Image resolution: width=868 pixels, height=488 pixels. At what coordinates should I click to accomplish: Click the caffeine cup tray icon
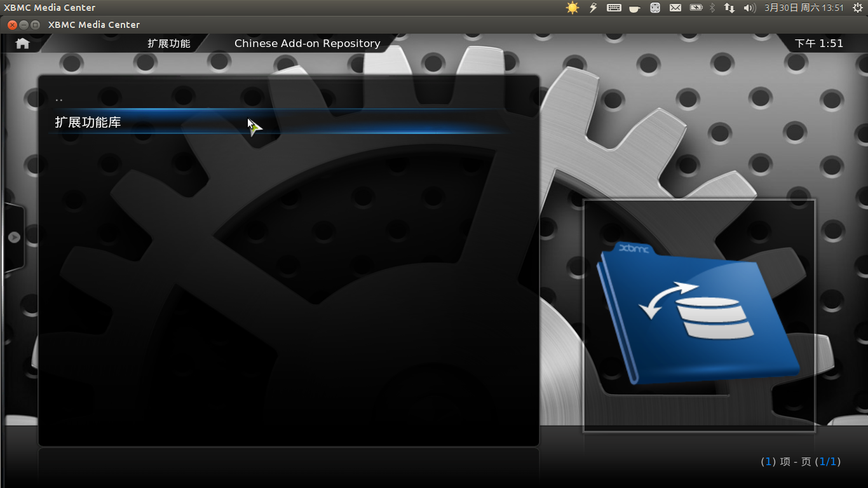tap(634, 8)
